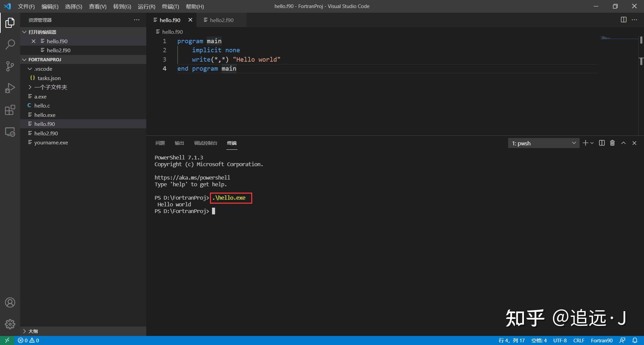Close the terminal panel

634,143
